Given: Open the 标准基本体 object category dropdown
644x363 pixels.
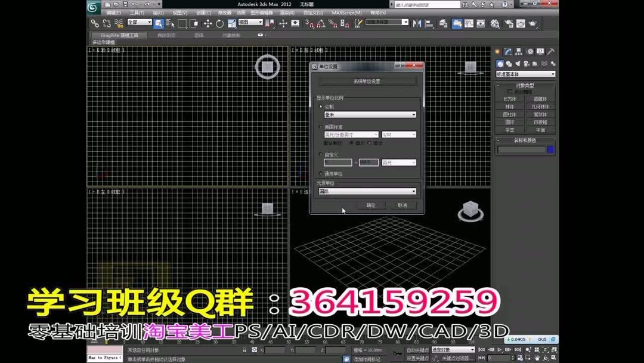Looking at the screenshot, I should pos(525,73).
